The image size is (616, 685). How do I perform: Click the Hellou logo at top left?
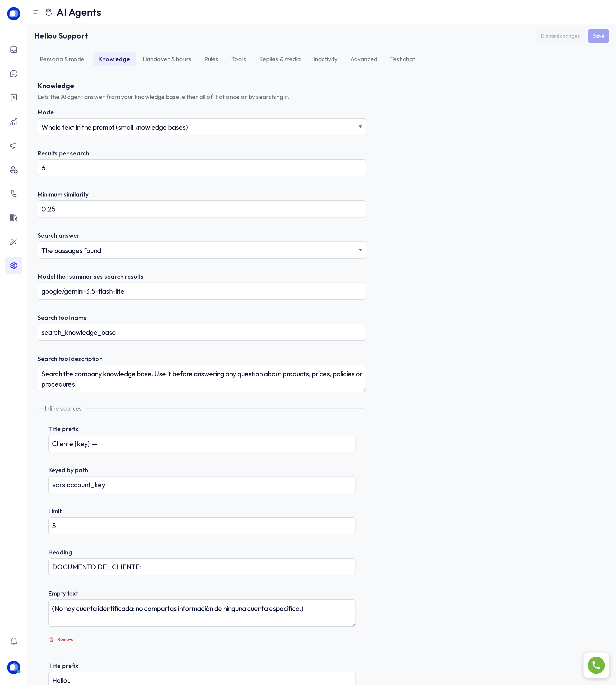coord(13,13)
